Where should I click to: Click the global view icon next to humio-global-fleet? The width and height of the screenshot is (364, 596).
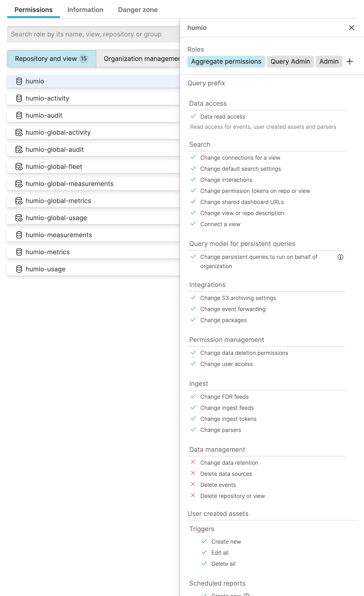pos(19,166)
